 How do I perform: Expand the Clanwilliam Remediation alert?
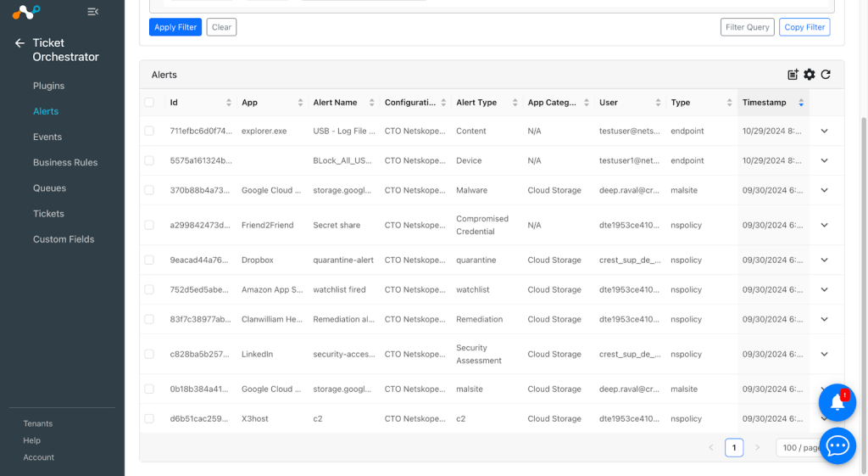point(824,319)
